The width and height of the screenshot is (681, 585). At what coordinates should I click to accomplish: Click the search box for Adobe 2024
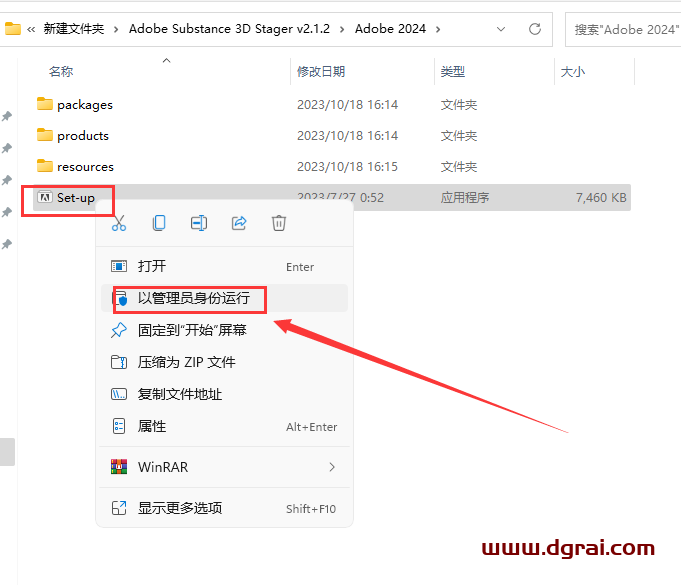pos(624,30)
